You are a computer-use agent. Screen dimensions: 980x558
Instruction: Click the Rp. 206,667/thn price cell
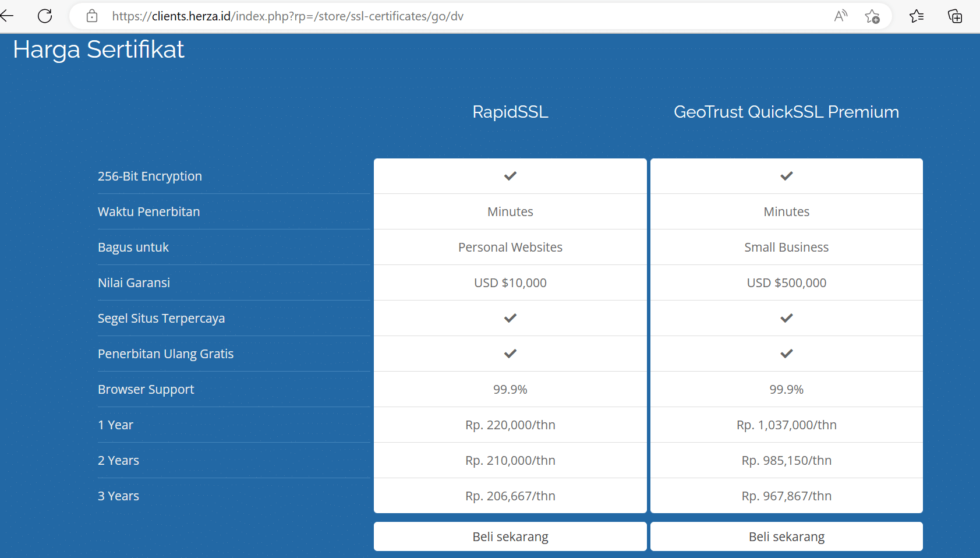[510, 496]
